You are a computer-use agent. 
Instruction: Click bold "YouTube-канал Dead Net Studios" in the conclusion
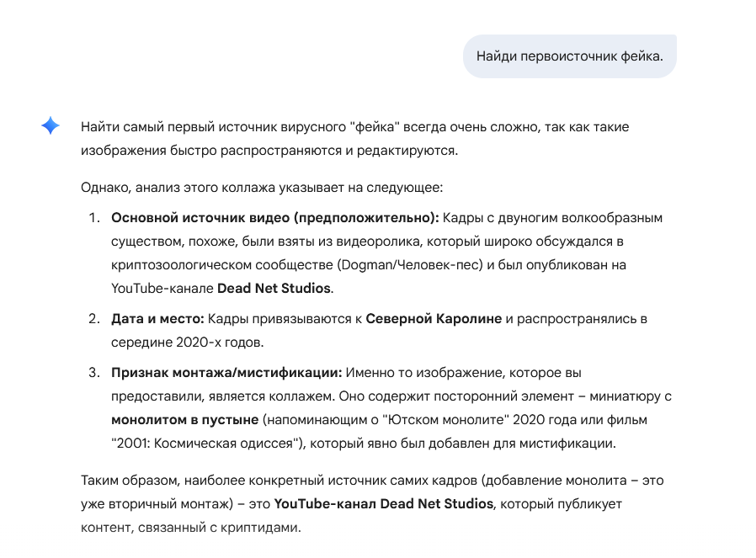(x=383, y=505)
